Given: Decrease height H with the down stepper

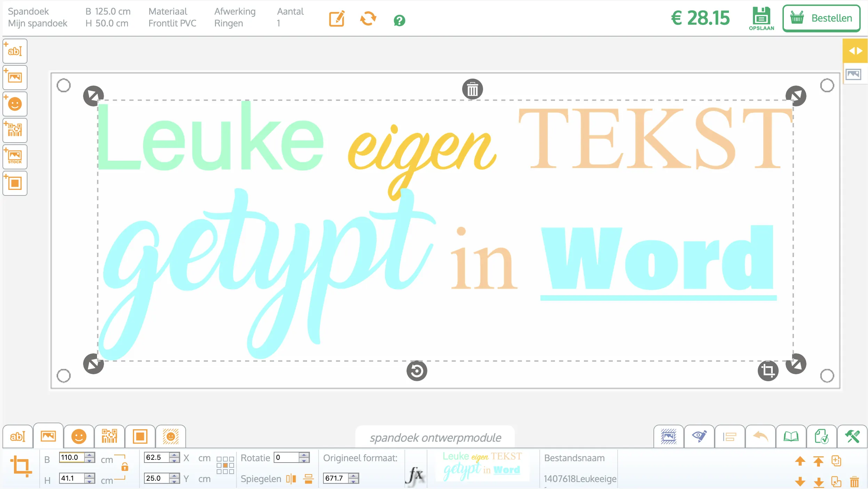Looking at the screenshot, I should point(90,481).
